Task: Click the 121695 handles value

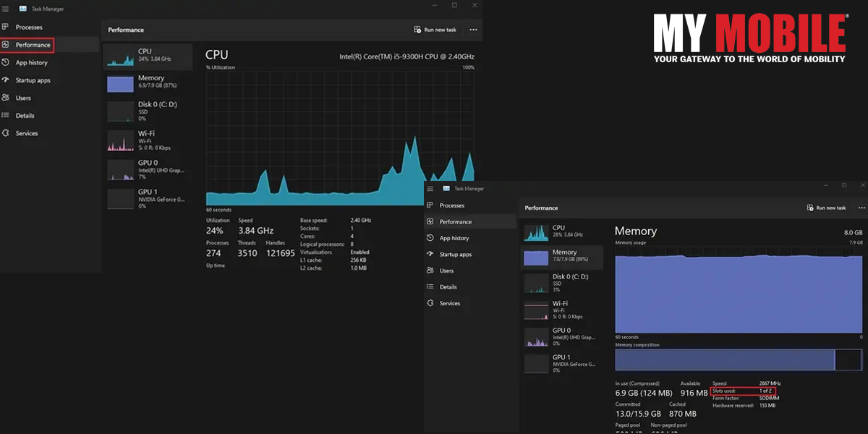Action: pos(281,253)
